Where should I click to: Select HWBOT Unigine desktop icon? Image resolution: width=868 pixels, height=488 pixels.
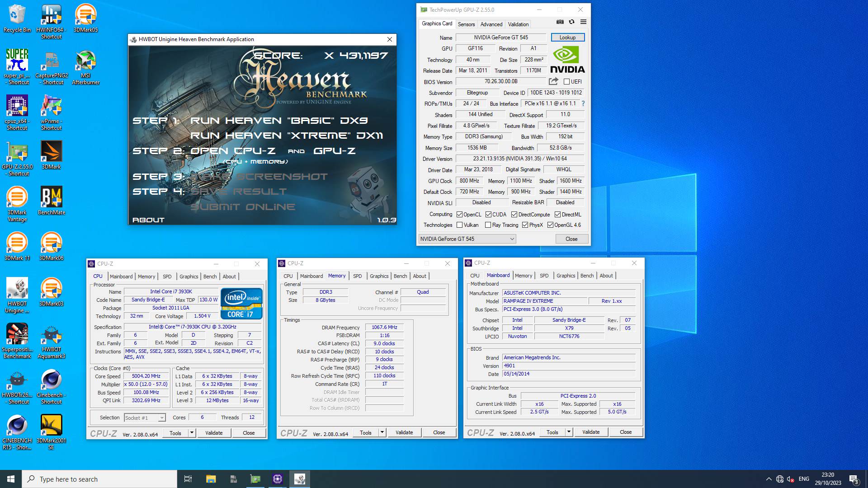point(17,296)
